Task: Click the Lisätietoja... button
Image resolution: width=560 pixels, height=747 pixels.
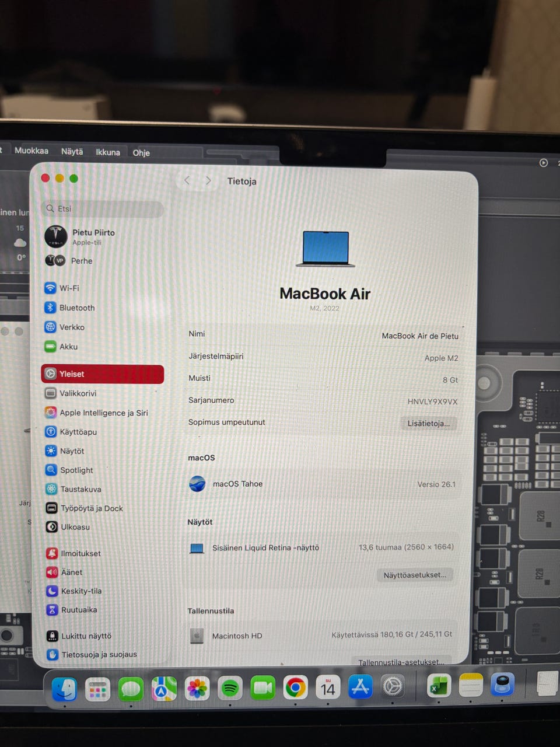Action: pos(428,424)
